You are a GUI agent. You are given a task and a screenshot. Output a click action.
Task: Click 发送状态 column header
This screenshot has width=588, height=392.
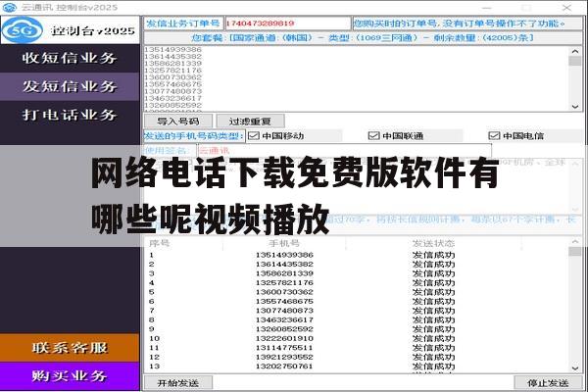point(433,243)
